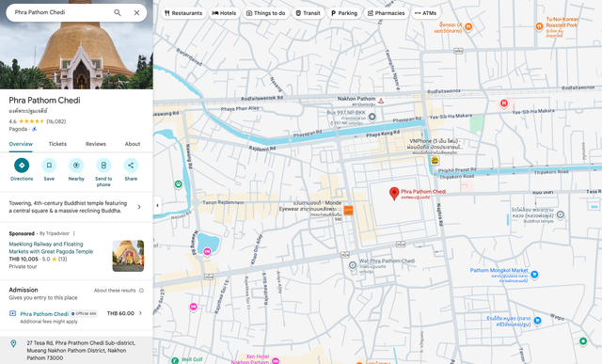The width and height of the screenshot is (602, 364).
Task: Open Phra Pathom Chedi official site link
Action: pyautogui.click(x=44, y=314)
